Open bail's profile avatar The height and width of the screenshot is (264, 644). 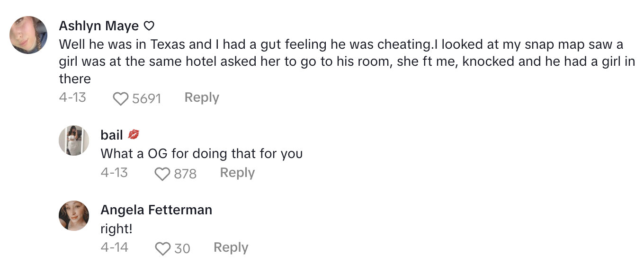click(74, 141)
